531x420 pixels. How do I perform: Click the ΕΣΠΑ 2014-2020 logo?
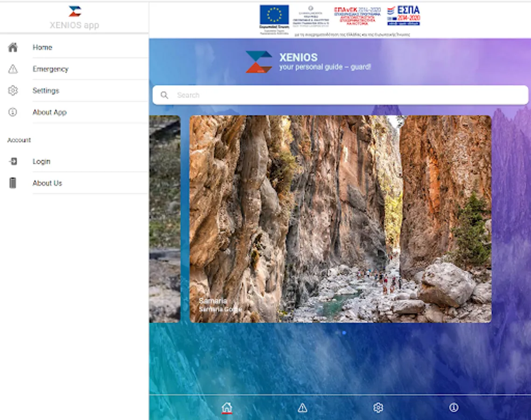pos(403,15)
